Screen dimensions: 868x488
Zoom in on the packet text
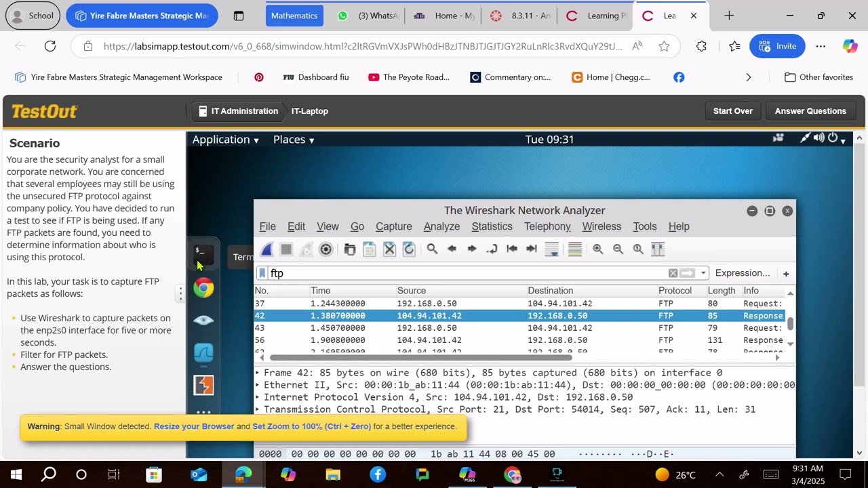[x=598, y=249]
